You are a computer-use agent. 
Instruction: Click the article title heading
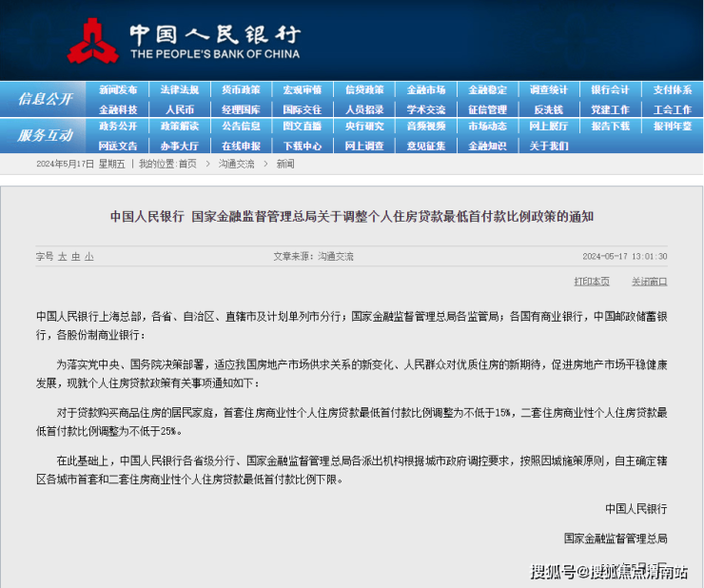pyautogui.click(x=351, y=216)
